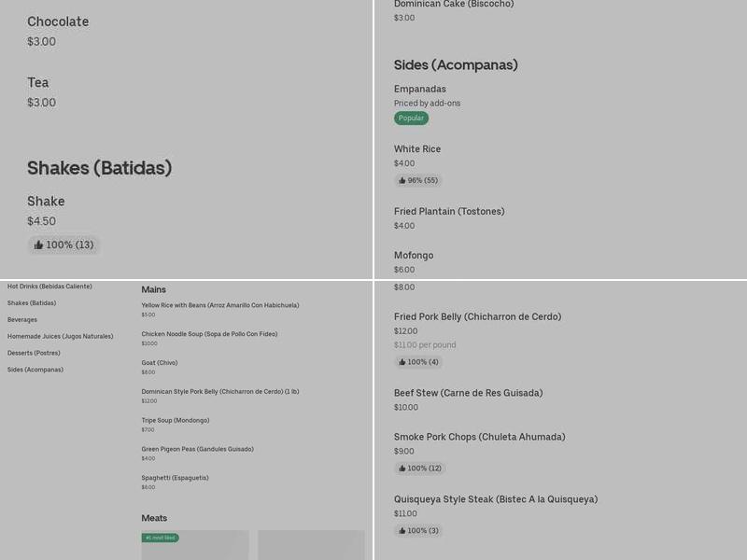747x560 pixels.
Task: Click the "#1 most liked" badge
Action: point(160,538)
